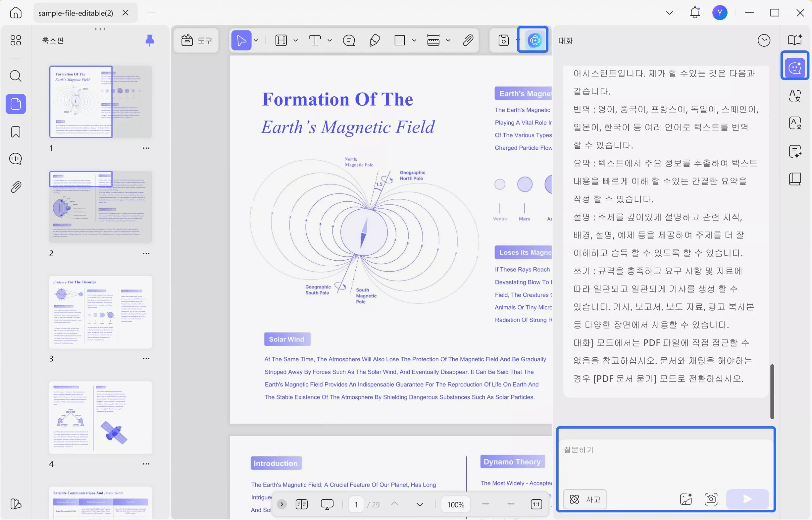The image size is (812, 520).
Task: Select the measure ruler tool
Action: [x=433, y=41]
